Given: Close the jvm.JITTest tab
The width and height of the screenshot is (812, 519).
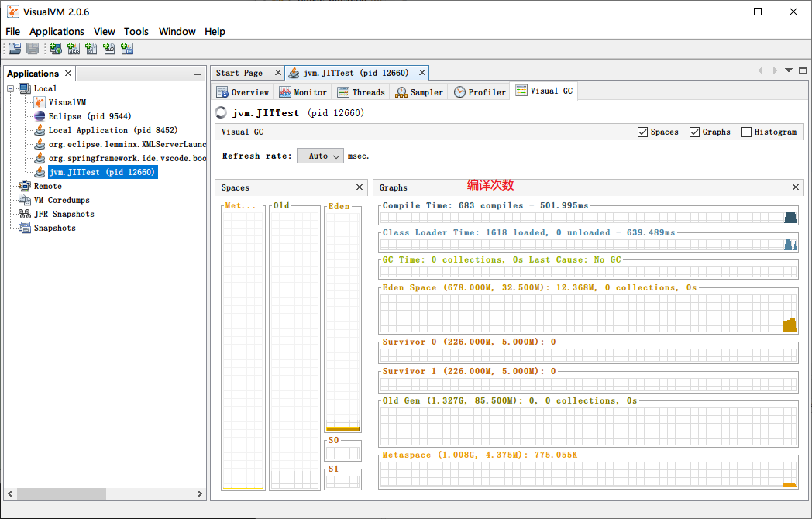Looking at the screenshot, I should tap(422, 73).
